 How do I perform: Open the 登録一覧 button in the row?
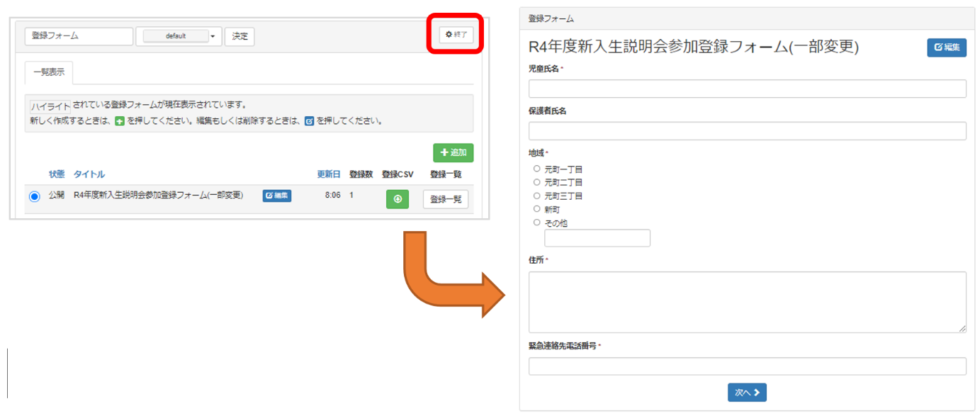(445, 199)
